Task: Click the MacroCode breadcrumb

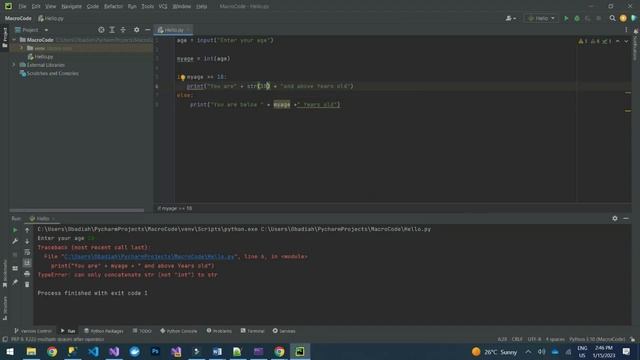Action: click(18, 18)
